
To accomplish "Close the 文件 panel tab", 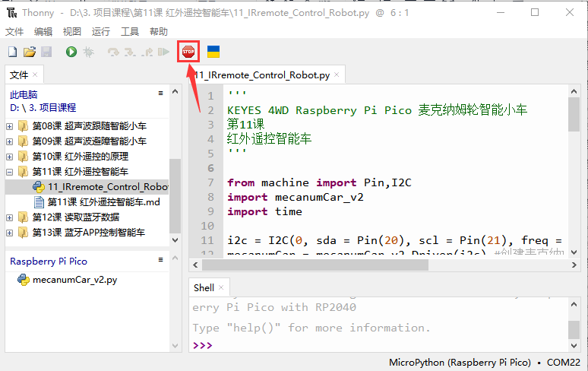I will (35, 75).
